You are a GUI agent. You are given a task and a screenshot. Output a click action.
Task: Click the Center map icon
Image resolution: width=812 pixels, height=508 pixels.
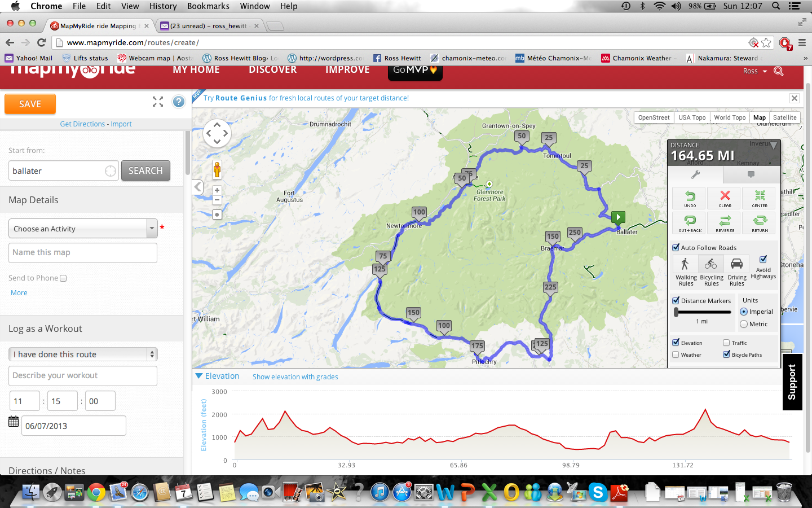click(760, 198)
